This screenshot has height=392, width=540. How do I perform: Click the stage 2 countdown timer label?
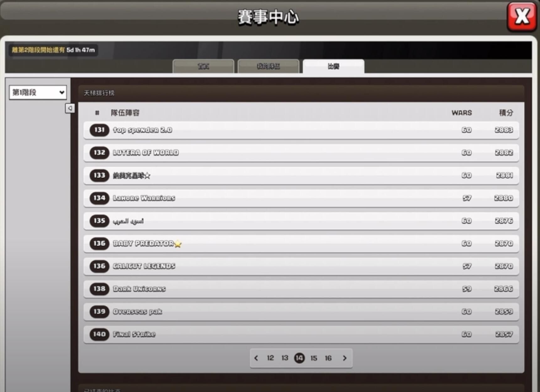(53, 50)
